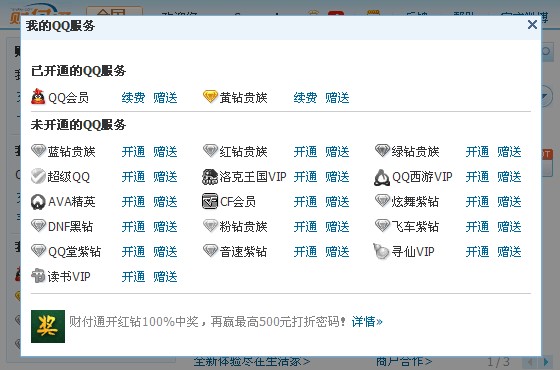Gift QQ堂紫钻 via 赠送 link
The width and height of the screenshot is (560, 370).
click(165, 252)
